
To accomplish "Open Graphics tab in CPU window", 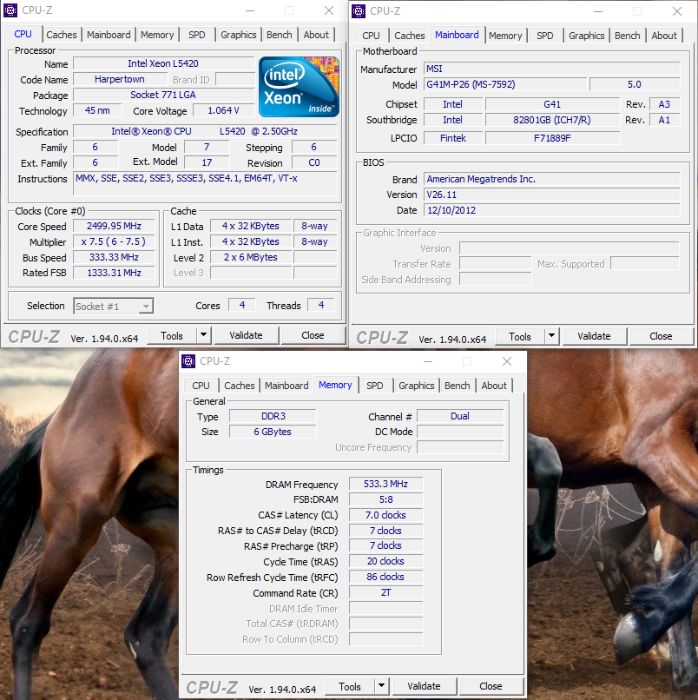I will click(x=238, y=35).
